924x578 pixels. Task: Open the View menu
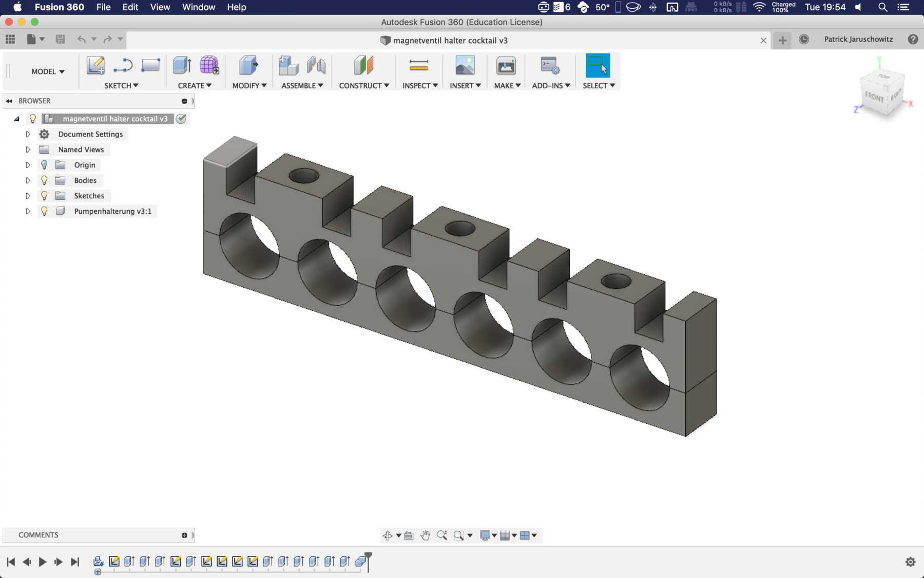coord(160,7)
